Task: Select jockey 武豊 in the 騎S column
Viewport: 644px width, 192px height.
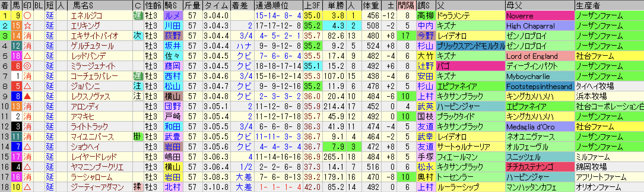Action: [172, 137]
